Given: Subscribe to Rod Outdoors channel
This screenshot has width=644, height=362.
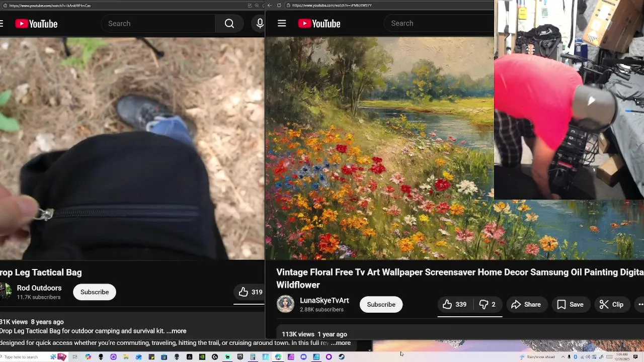Looking at the screenshot, I should point(95,292).
